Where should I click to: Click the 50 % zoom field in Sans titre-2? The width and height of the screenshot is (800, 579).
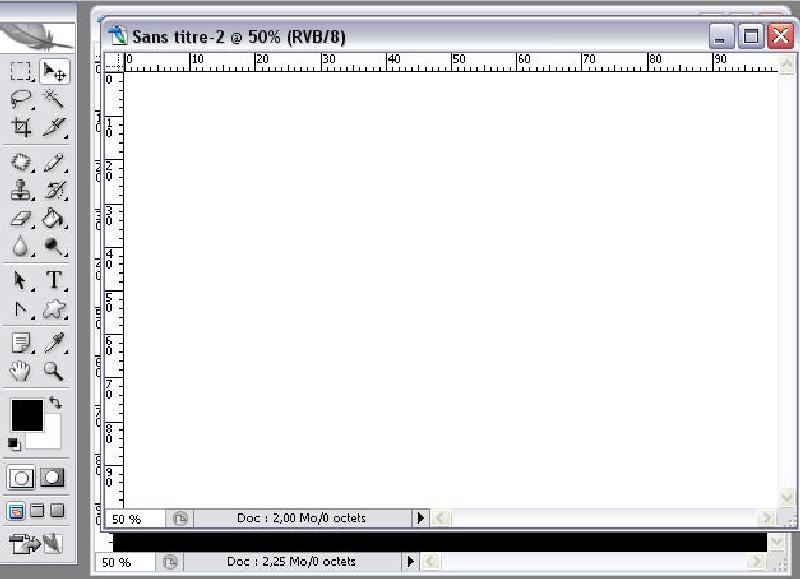[x=135, y=519]
